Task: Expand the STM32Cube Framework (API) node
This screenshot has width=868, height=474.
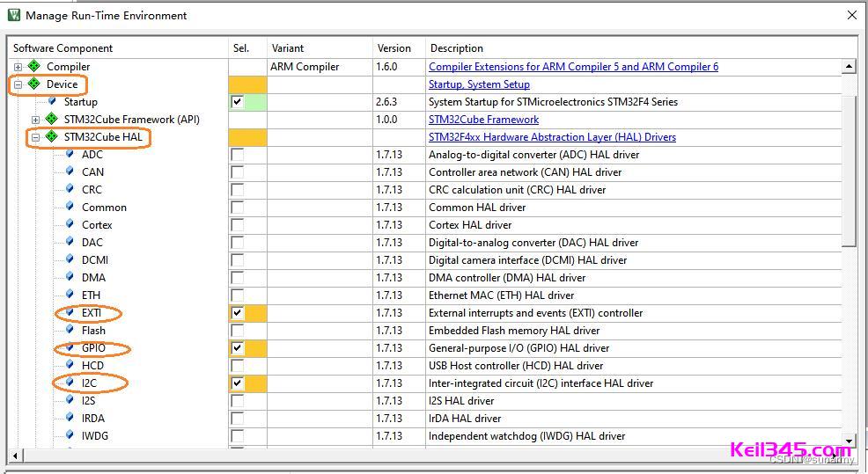Action: pyautogui.click(x=35, y=120)
